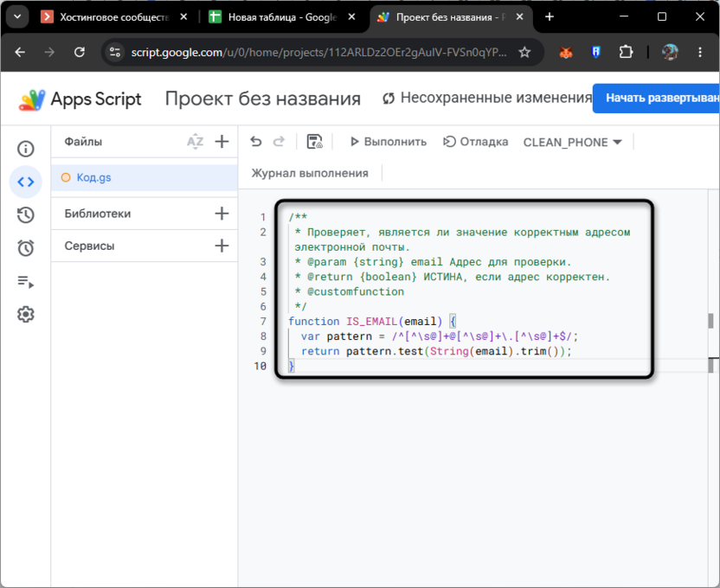The image size is (720, 588).
Task: Open Project Settings gear icon
Action: pyautogui.click(x=26, y=314)
